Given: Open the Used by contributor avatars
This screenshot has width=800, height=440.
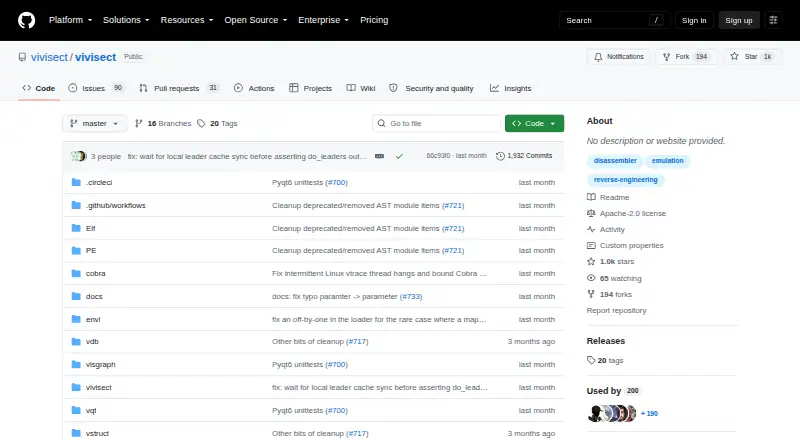Looking at the screenshot, I should [612, 413].
